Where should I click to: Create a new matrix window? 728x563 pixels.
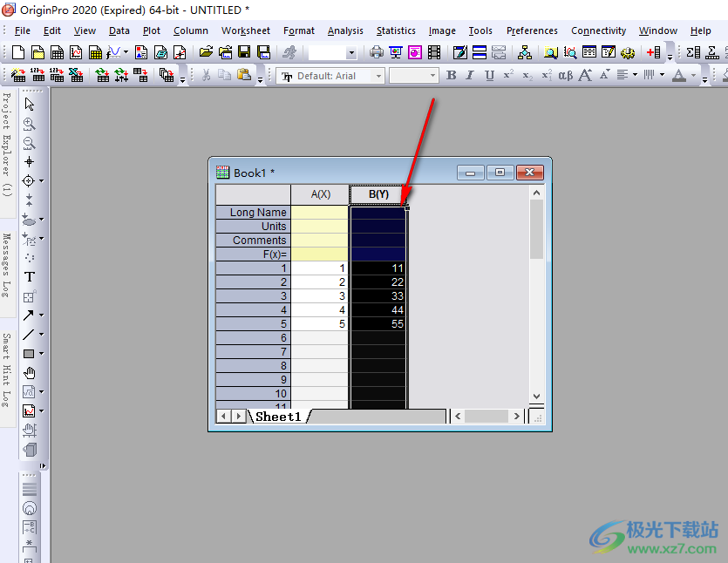[x=96, y=52]
